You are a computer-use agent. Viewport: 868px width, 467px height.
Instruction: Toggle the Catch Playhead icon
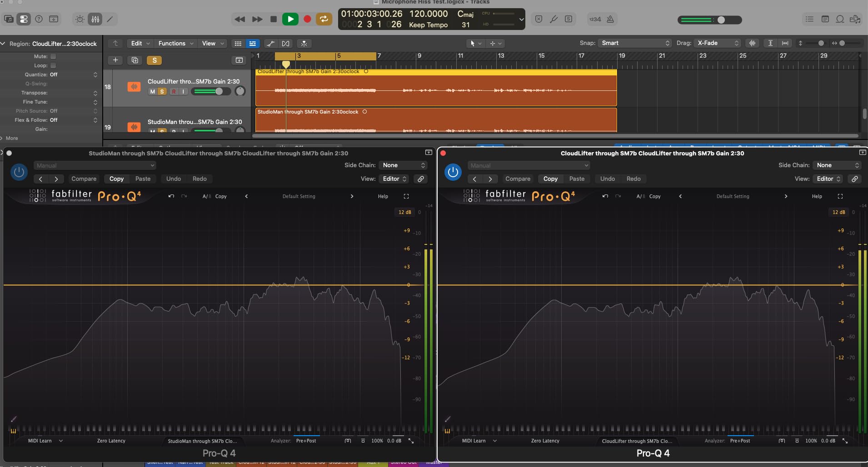(x=304, y=44)
